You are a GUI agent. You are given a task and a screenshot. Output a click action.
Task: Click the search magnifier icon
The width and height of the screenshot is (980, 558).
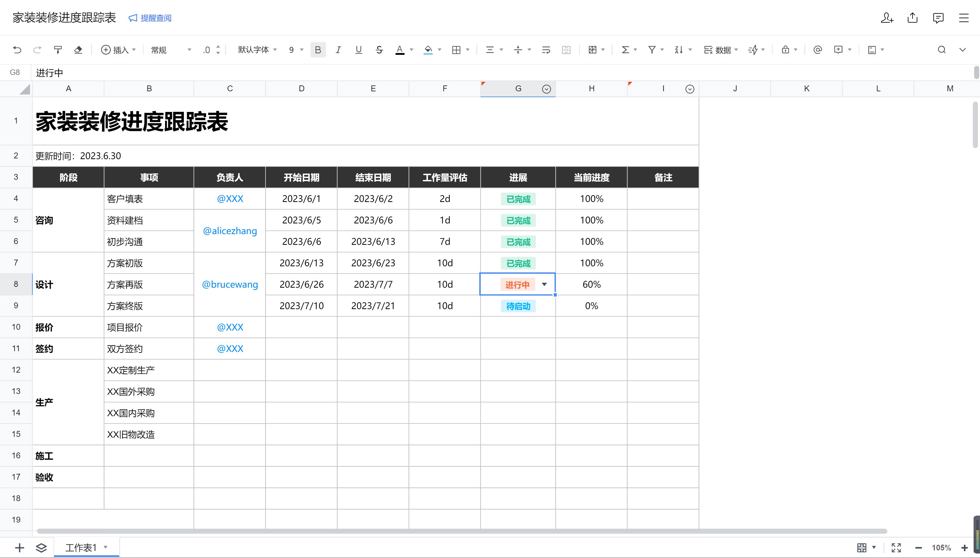click(x=942, y=50)
